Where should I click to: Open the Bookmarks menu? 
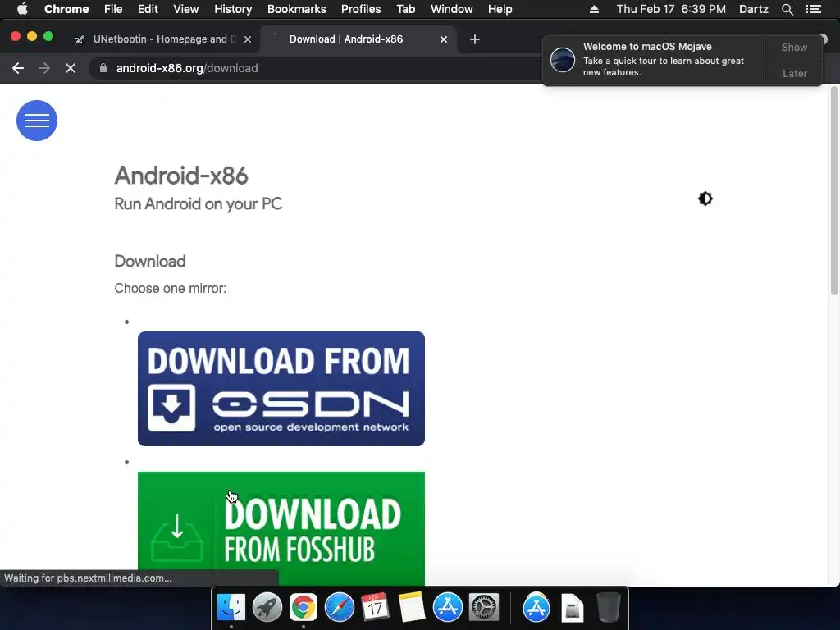[x=297, y=9]
